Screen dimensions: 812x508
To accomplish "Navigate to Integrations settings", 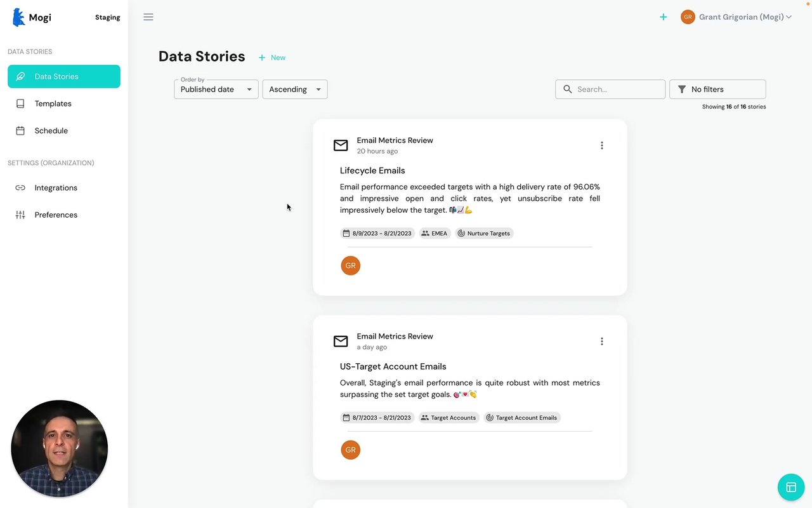I will tap(56, 188).
